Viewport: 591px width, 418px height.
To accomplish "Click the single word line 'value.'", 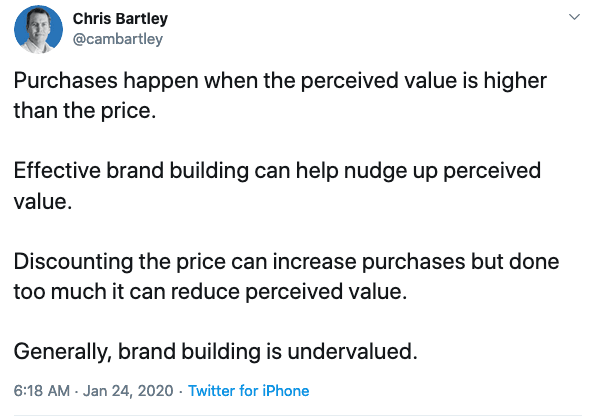I will [43, 201].
